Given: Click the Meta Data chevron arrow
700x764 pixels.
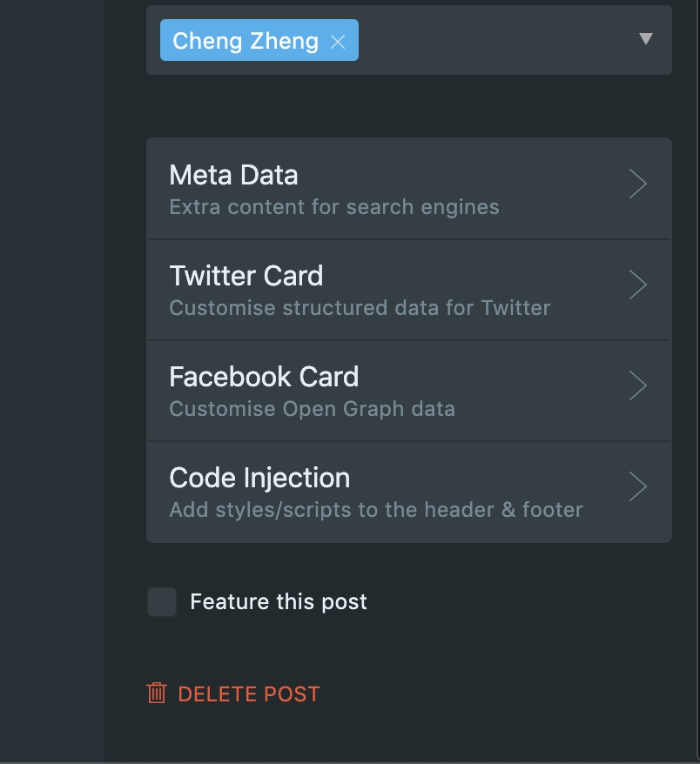Looking at the screenshot, I should pyautogui.click(x=637, y=184).
